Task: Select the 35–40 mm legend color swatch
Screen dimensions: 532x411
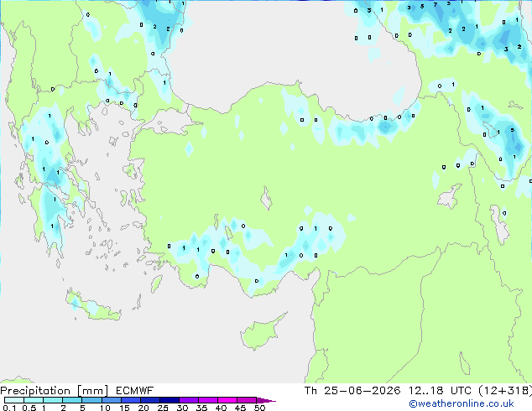Action: [207, 400]
